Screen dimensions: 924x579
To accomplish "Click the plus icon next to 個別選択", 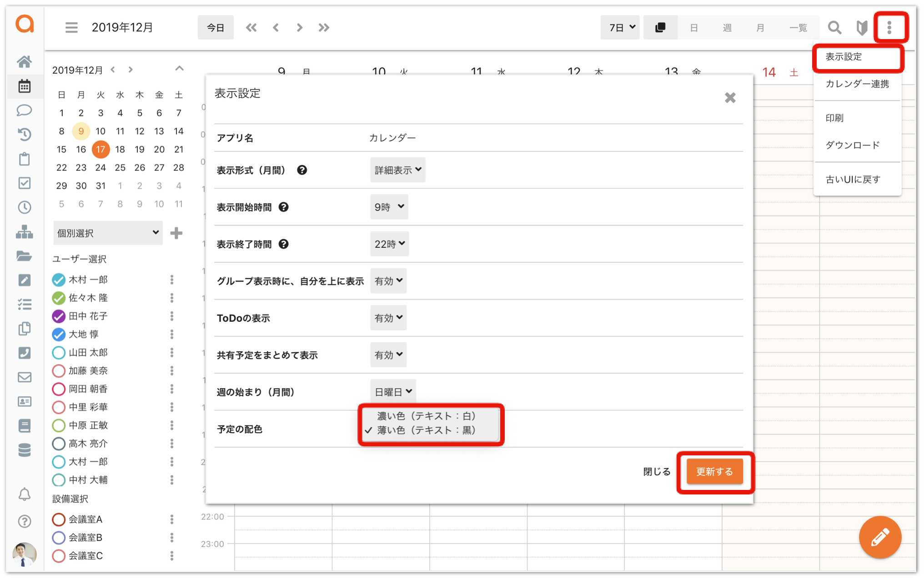I will [176, 233].
